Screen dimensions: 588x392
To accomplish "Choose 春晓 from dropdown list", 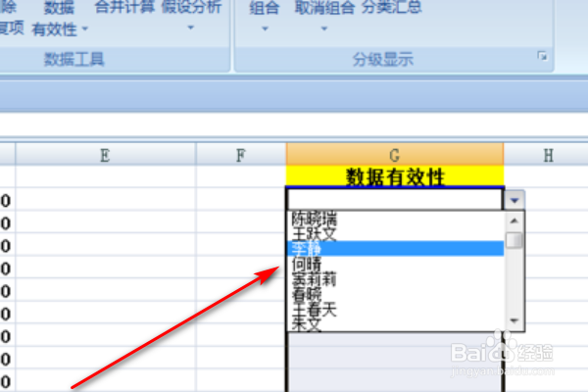I will pos(395,295).
